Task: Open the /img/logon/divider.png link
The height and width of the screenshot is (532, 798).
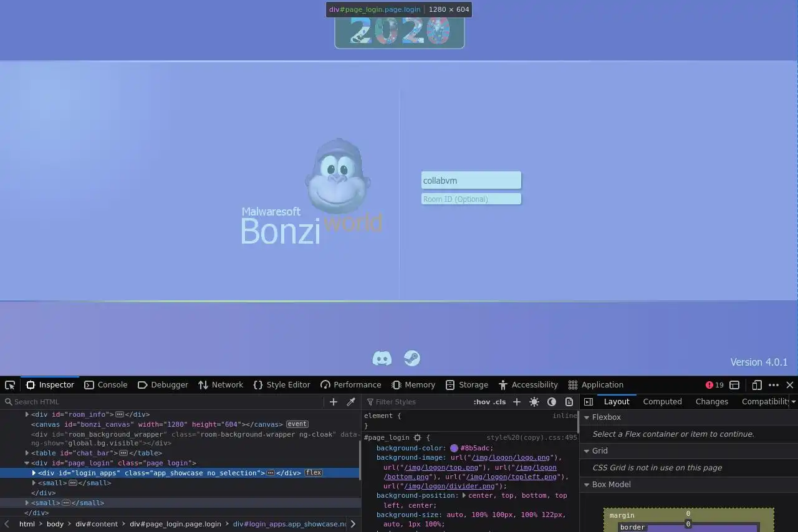Action: pos(448,486)
